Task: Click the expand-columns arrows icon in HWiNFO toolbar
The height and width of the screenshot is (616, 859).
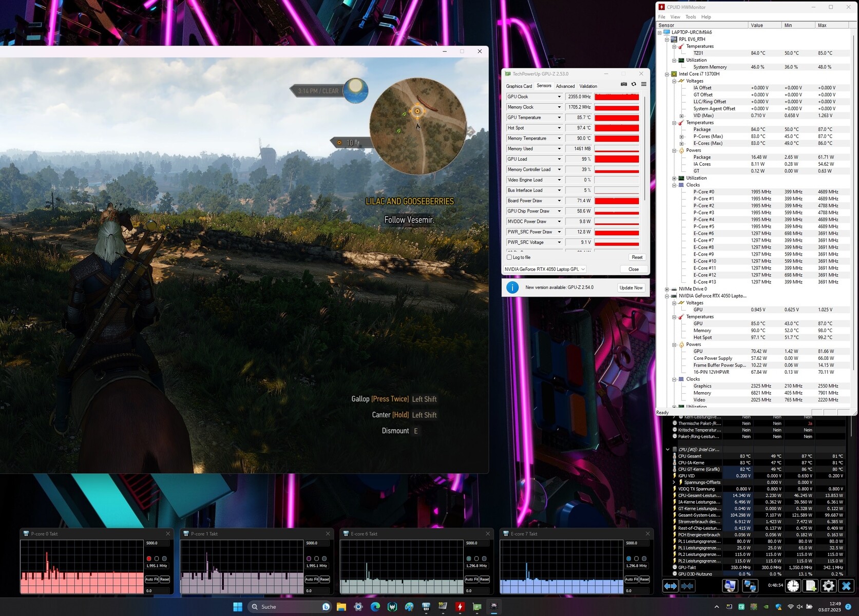Action: point(671,586)
